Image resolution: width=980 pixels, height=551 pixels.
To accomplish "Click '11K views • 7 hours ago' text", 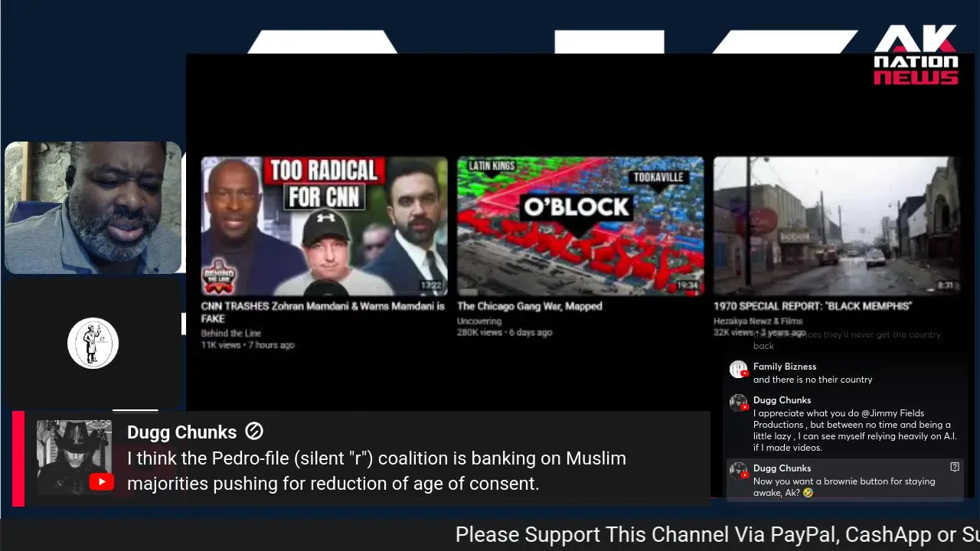I will (247, 345).
